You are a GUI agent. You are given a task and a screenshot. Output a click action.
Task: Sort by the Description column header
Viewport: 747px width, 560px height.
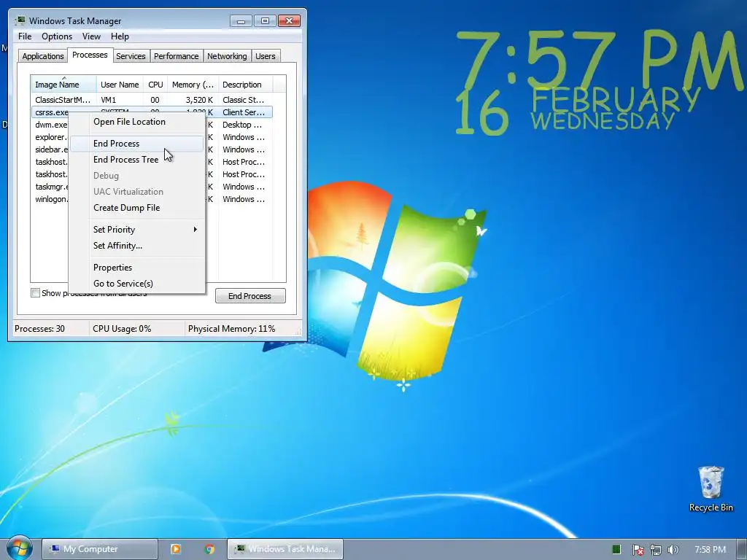(x=245, y=85)
